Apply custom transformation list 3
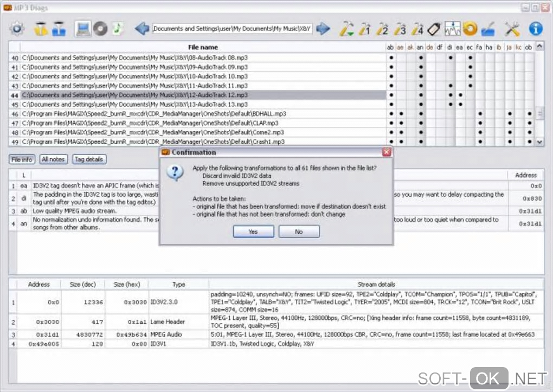Screen dimensions: 553x392 tap(400, 29)
